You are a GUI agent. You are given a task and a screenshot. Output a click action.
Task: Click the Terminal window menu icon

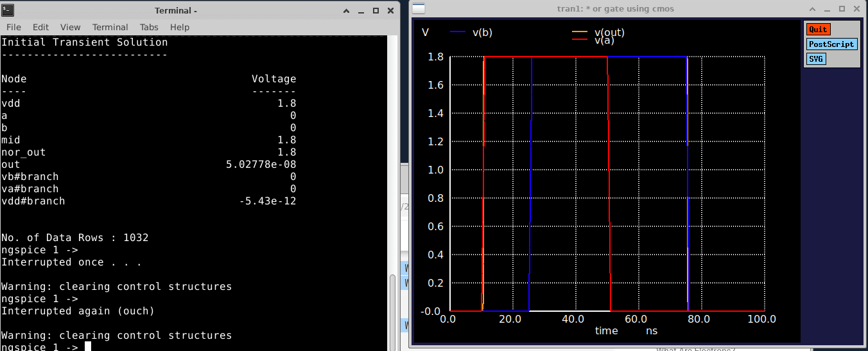pyautogui.click(x=7, y=10)
